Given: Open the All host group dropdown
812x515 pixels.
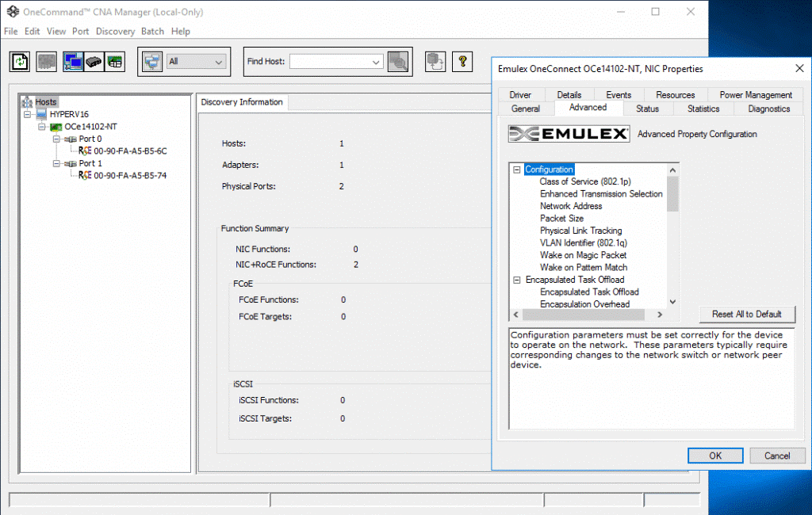Looking at the screenshot, I should pos(219,62).
